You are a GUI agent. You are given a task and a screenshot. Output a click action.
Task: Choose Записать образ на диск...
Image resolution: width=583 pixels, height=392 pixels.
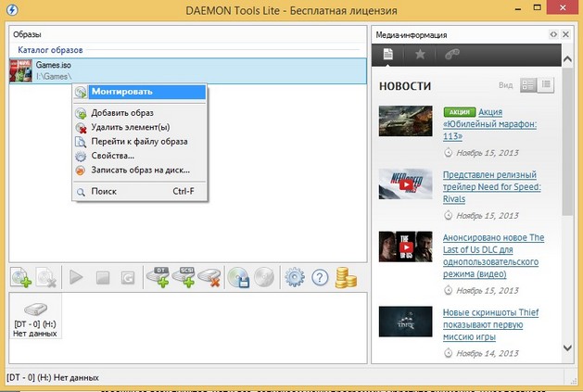(140, 170)
